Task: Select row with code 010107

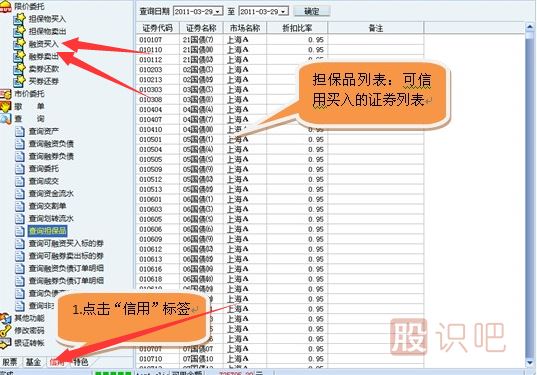Action: pyautogui.click(x=279, y=40)
